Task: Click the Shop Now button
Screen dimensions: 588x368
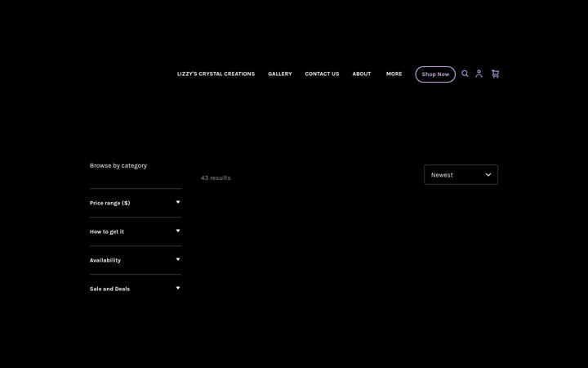Action: (435, 74)
